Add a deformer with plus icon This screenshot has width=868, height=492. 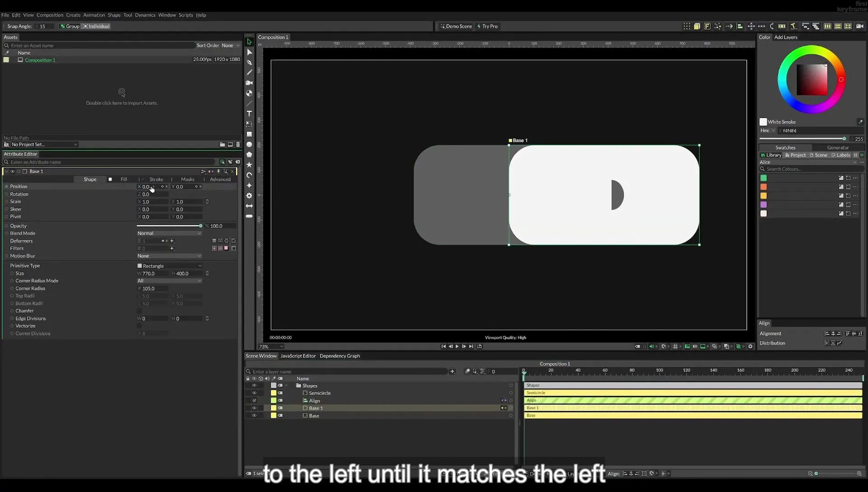click(x=172, y=241)
